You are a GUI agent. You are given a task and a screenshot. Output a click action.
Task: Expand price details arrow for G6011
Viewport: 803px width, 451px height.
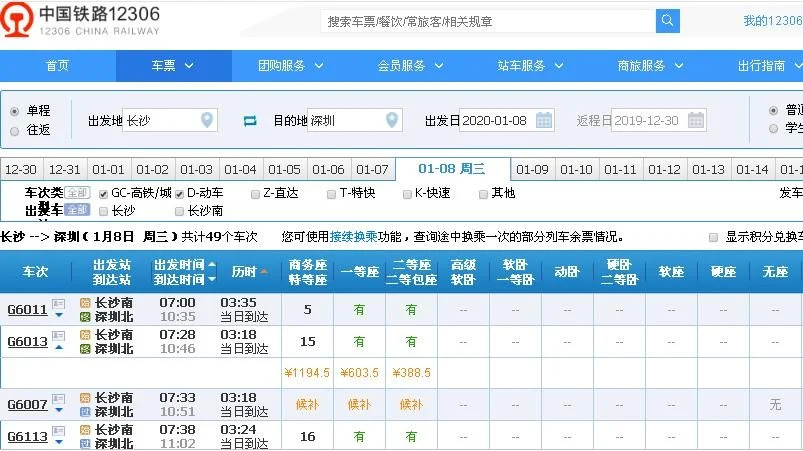point(59,315)
